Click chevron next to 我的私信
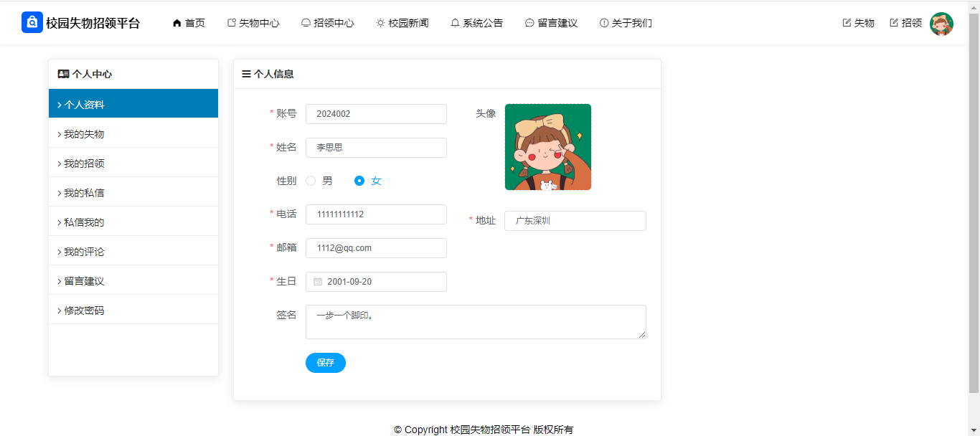The height and width of the screenshot is (436, 980). pos(59,193)
